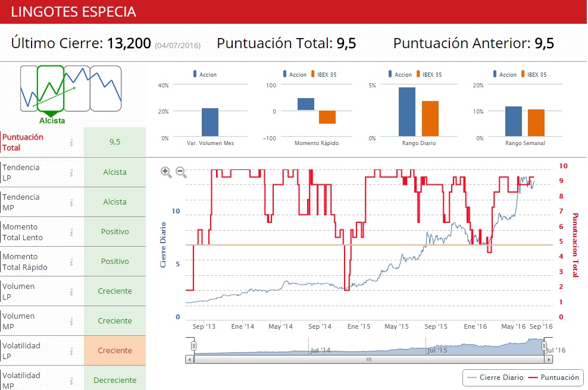Click the Volatilidad LP Creciente orange cell
588x390 pixels.
coord(115,350)
